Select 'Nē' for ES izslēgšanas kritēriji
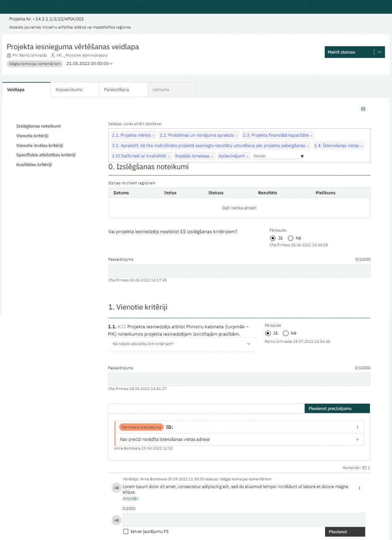 click(x=291, y=238)
